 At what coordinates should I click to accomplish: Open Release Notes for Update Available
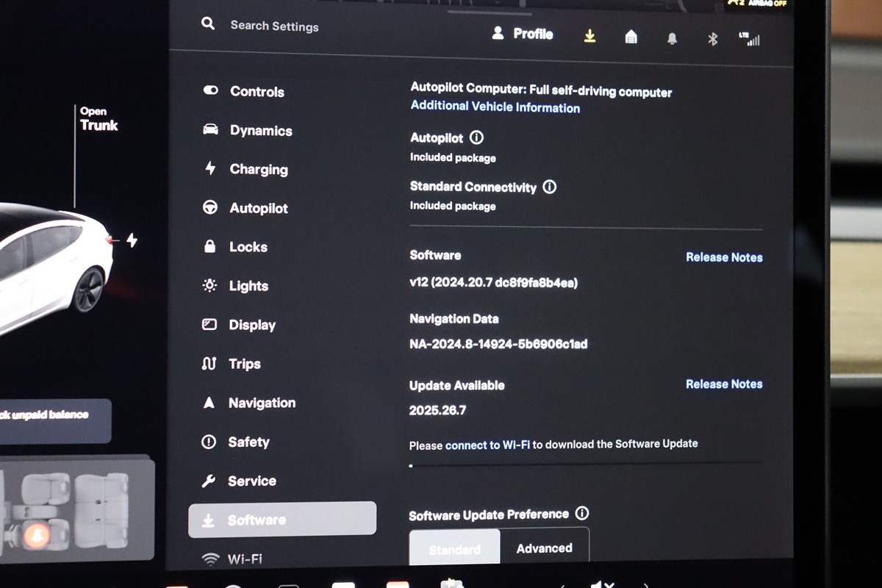pyautogui.click(x=724, y=384)
